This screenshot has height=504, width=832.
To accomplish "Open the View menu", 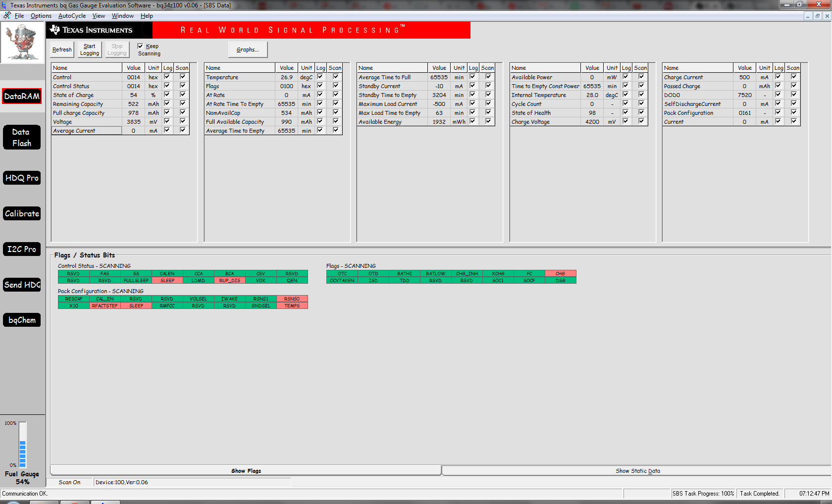I will 99,16.
